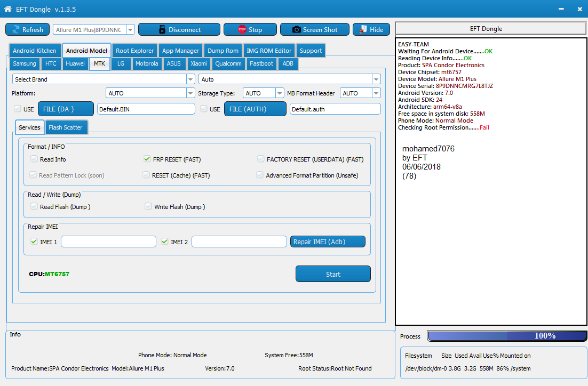The height and width of the screenshot is (386, 588).
Task: Switch to Flash Scatter sub-tab
Action: pos(65,127)
